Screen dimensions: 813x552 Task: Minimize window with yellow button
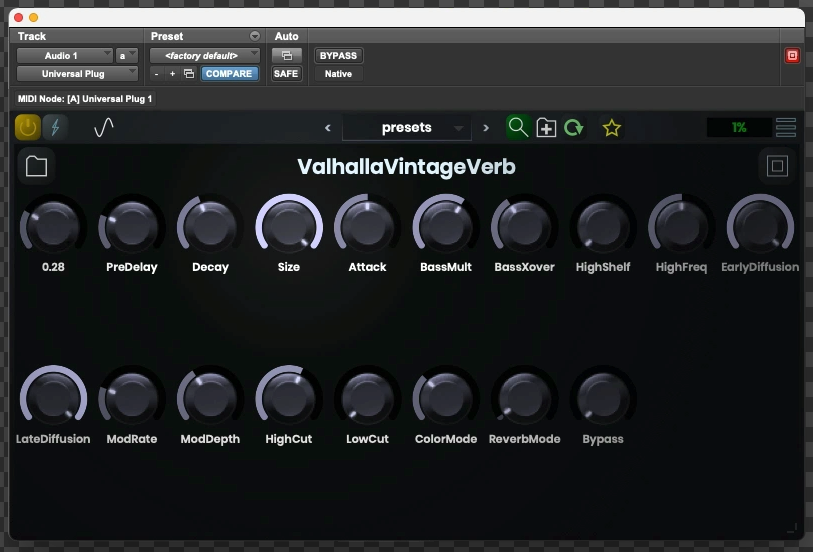click(x=34, y=18)
